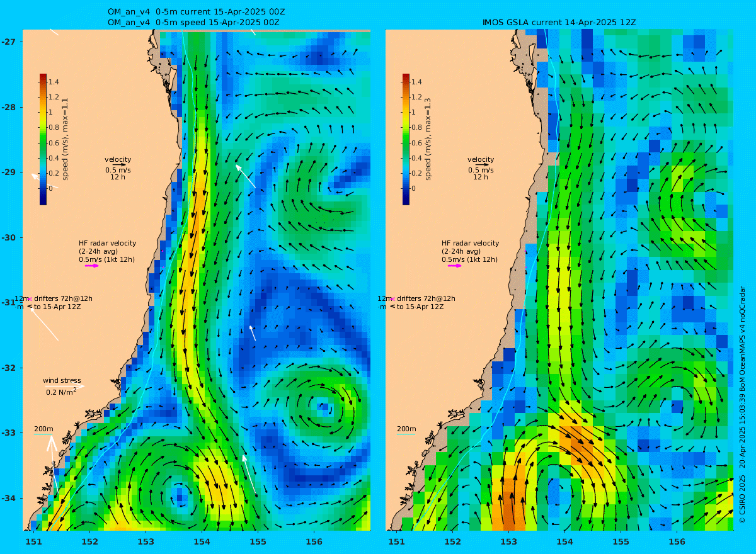This screenshot has height=554, width=756.
Task: Click the 'OM_an_v4 0-5m speed 15-Apr-2025 00Z' title
Action: click(x=194, y=23)
